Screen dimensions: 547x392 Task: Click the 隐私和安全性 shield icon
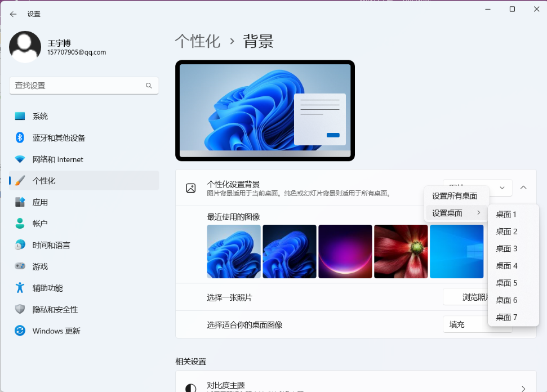click(x=20, y=309)
